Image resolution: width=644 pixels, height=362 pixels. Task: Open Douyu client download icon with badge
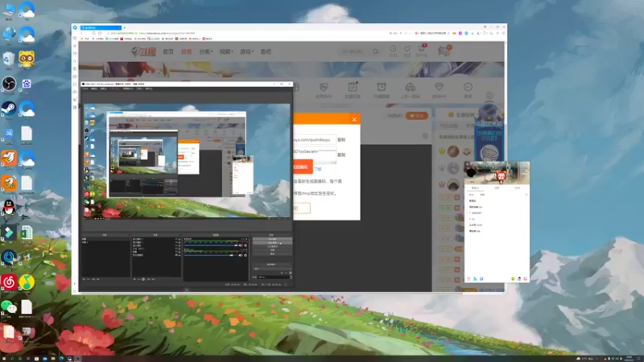click(x=421, y=51)
